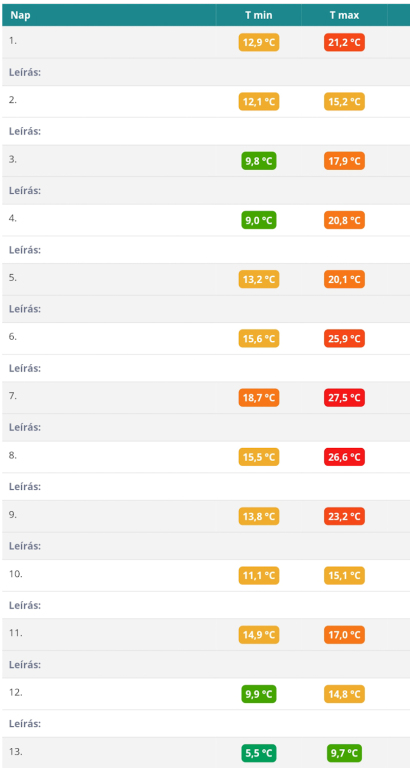Select the 21,2 °C maximum badge

[x=344, y=43]
